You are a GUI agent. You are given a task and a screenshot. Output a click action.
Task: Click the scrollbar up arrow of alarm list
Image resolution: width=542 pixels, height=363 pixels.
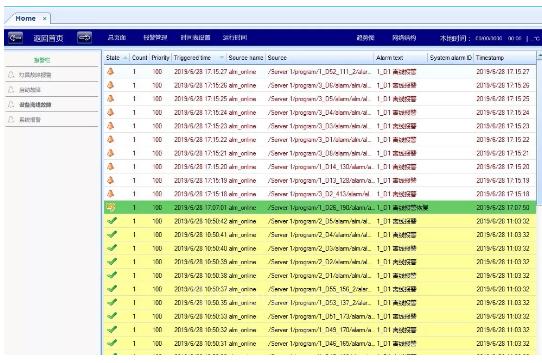(539, 55)
